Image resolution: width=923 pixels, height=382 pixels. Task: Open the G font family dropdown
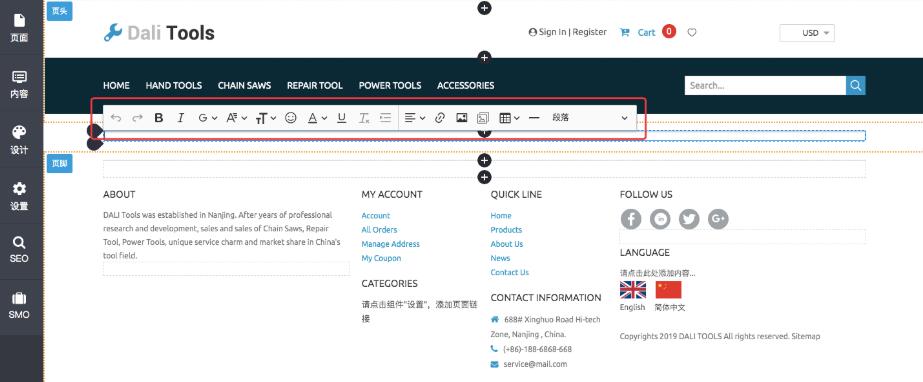[x=208, y=118]
